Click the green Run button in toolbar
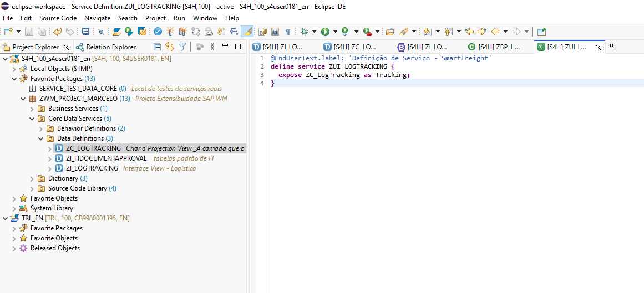 click(x=326, y=32)
